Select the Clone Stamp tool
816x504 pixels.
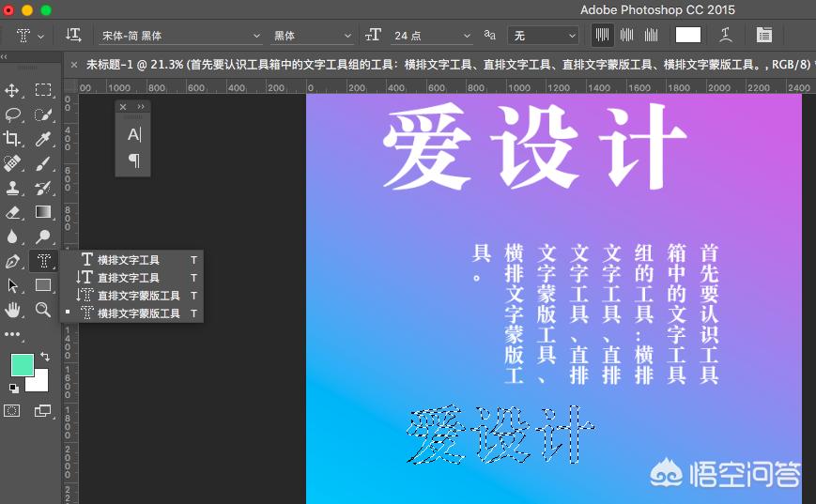[12, 188]
